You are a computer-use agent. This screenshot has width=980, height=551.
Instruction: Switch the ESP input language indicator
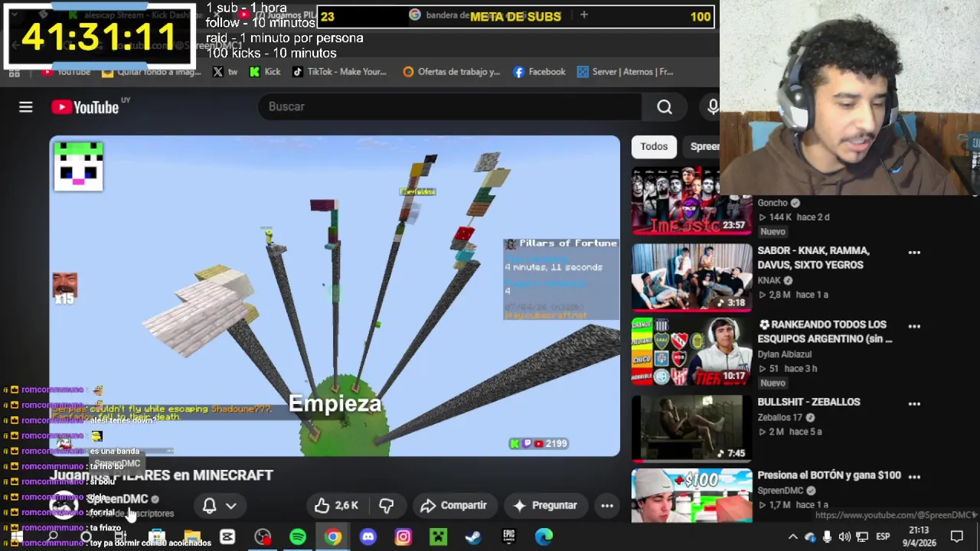[x=883, y=536]
